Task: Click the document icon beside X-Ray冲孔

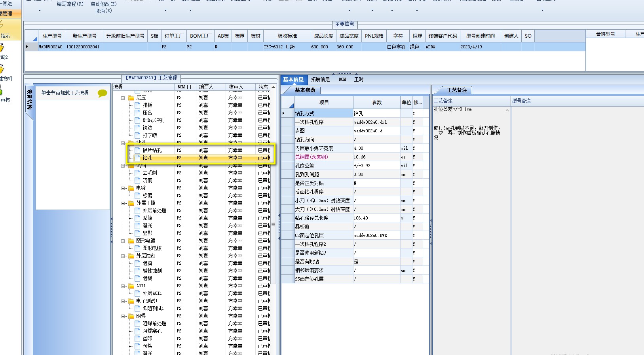Action: point(137,120)
